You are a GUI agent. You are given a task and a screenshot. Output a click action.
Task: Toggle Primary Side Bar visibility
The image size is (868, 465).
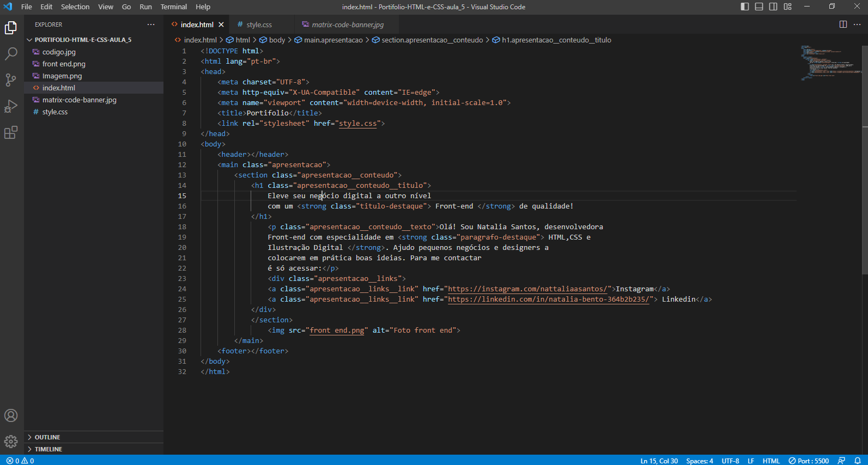coord(745,7)
